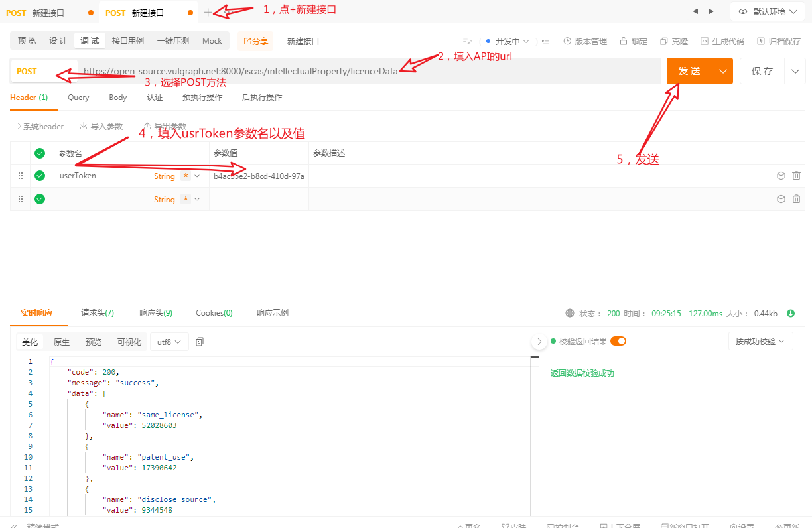Open the Cookies(0) tab

coord(214,313)
